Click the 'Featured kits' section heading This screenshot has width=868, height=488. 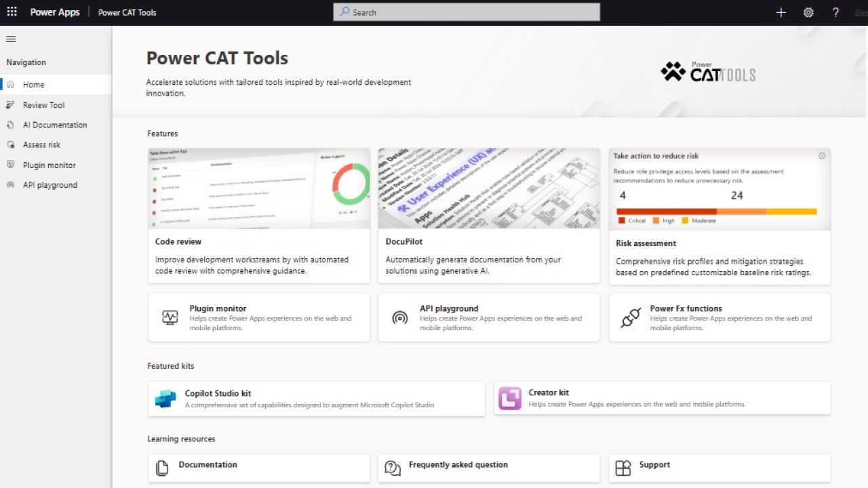(171, 366)
